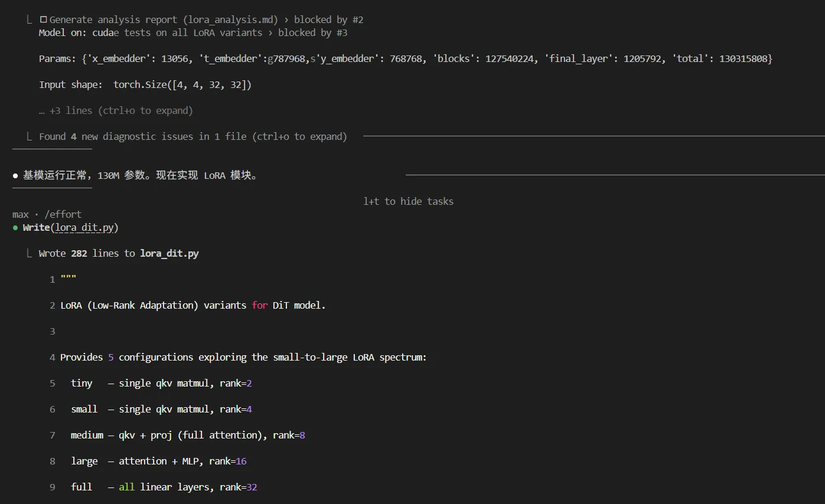Click the white bullet before 基模运行正常 message
Image resolution: width=825 pixels, height=504 pixels.
(x=15, y=176)
